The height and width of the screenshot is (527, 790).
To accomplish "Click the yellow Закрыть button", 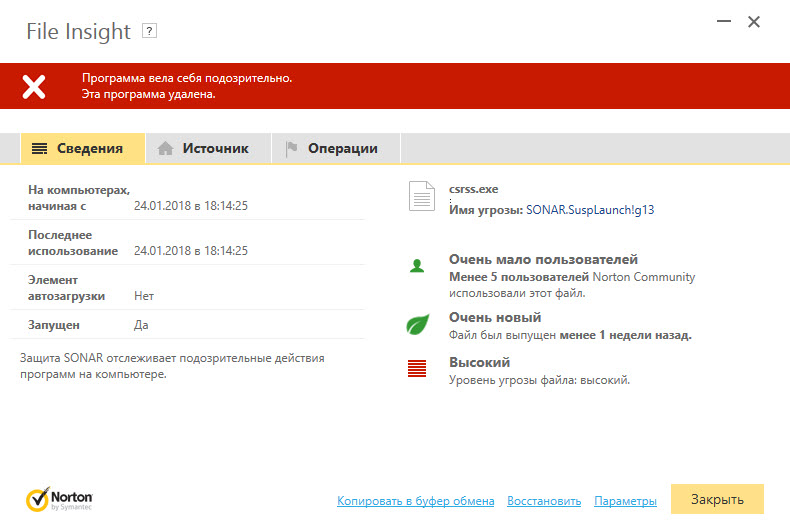I will [717, 499].
